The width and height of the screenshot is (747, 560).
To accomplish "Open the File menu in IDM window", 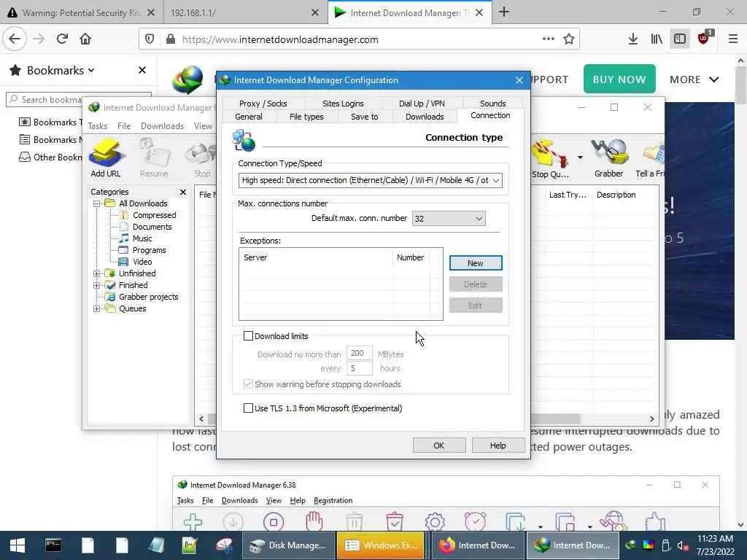I will [124, 126].
